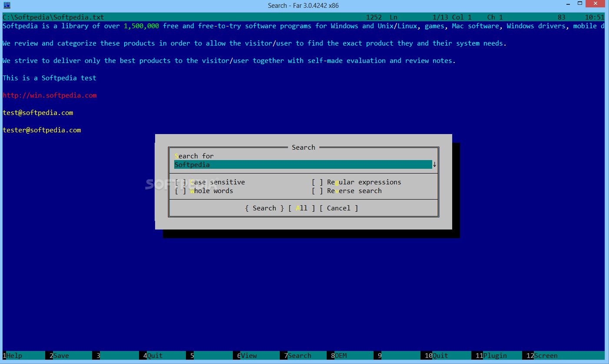Screen dimensions: 609x364
Task: Click the file path C:\Softpedia\Softpedia.txt in status line
Action: pyautogui.click(x=53, y=17)
